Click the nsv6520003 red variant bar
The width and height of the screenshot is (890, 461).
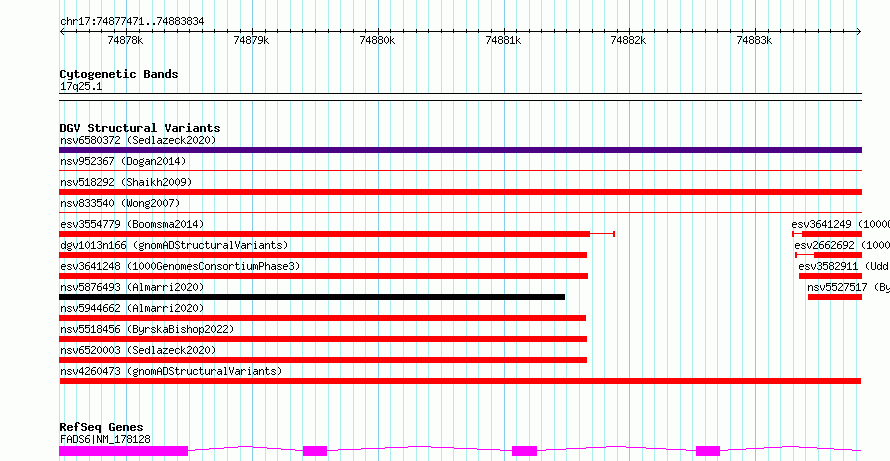323,360
